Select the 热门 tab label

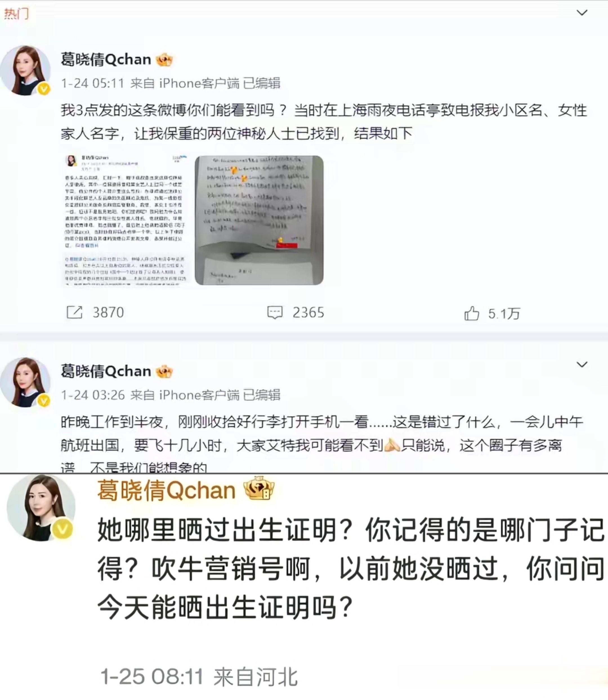16,14
